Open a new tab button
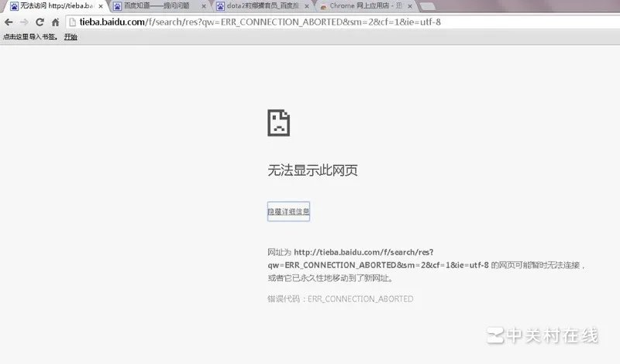This screenshot has width=620, height=364. (x=427, y=6)
